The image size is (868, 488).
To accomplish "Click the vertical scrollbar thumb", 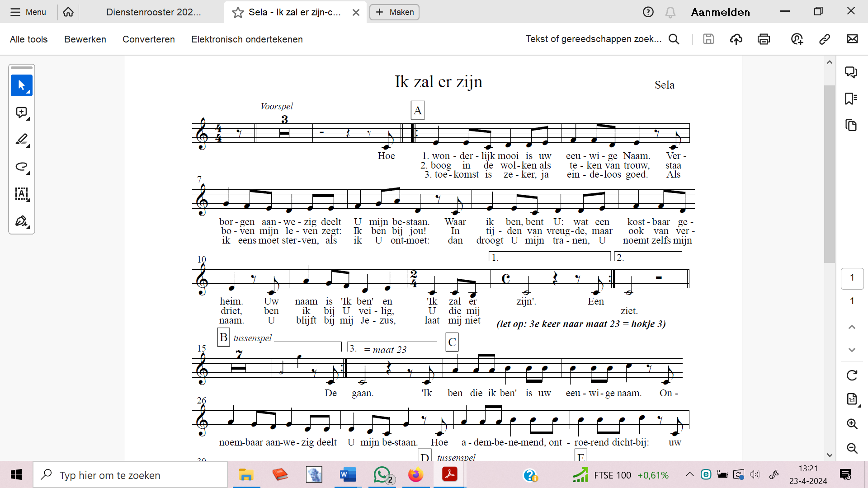I will 830,174.
